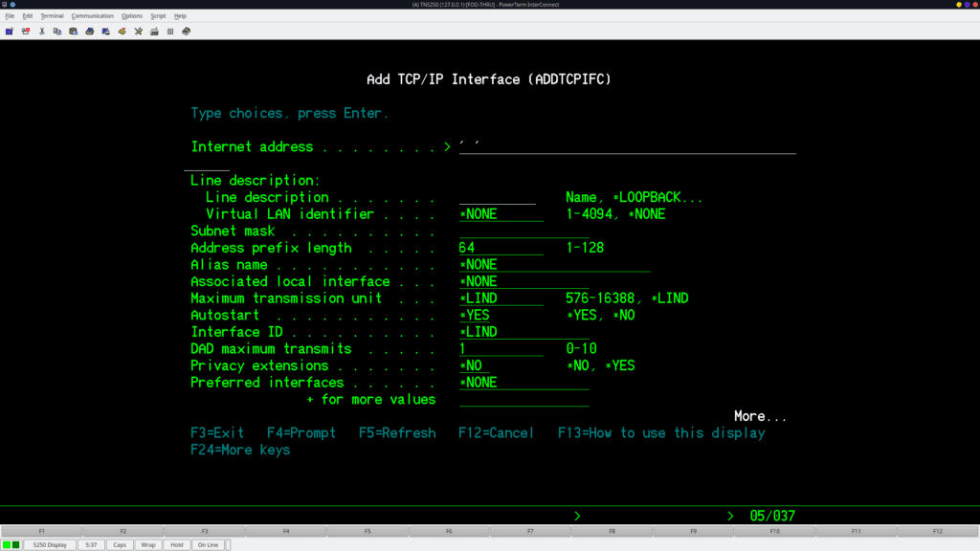The width and height of the screenshot is (980, 551).
Task: Click the On Line status bar indicator
Action: [x=208, y=544]
